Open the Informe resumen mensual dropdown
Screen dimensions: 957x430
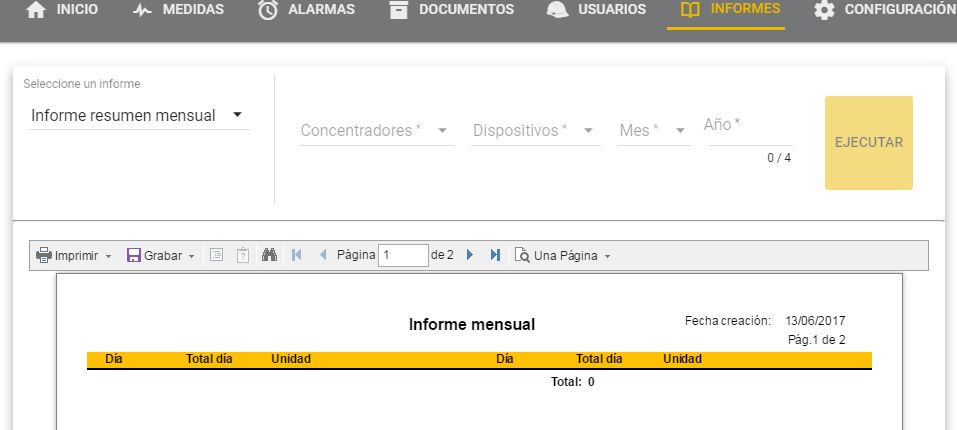pyautogui.click(x=139, y=115)
